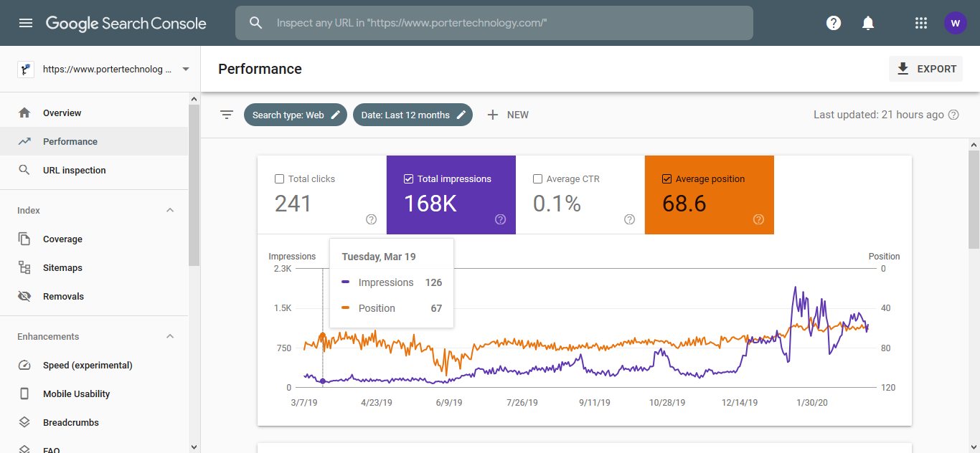Click the Google Search Console logo
The image size is (980, 453).
point(126,23)
